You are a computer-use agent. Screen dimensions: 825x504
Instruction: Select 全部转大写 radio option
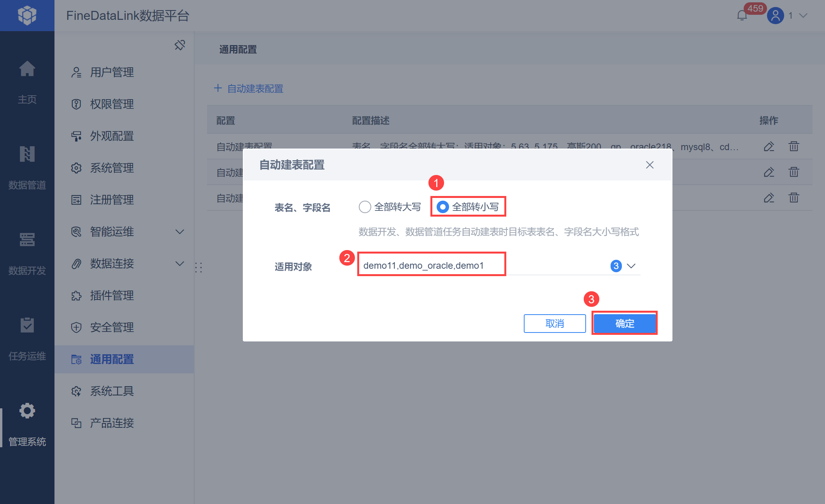coord(365,207)
